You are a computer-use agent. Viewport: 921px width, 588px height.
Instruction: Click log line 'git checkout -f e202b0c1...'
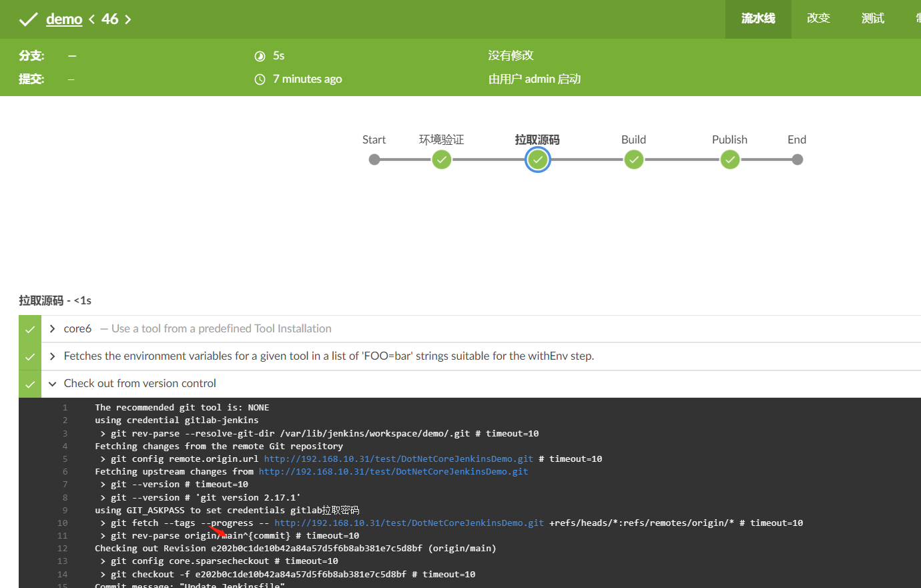coord(288,575)
